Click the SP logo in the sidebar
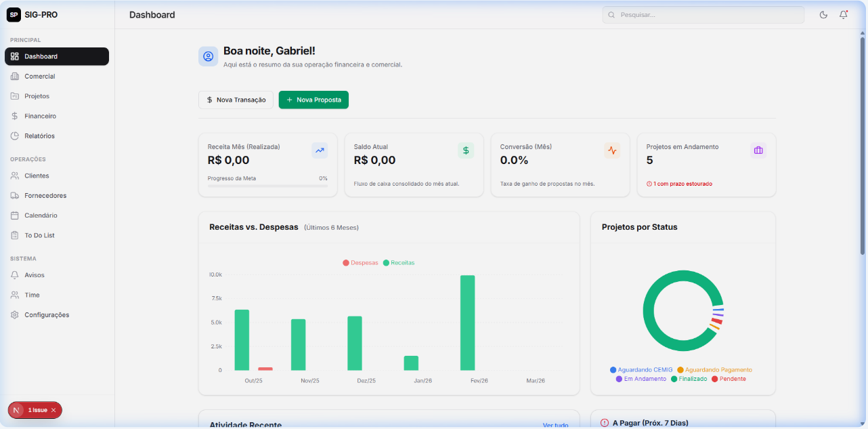Image resolution: width=868 pixels, height=429 pixels. (x=14, y=14)
